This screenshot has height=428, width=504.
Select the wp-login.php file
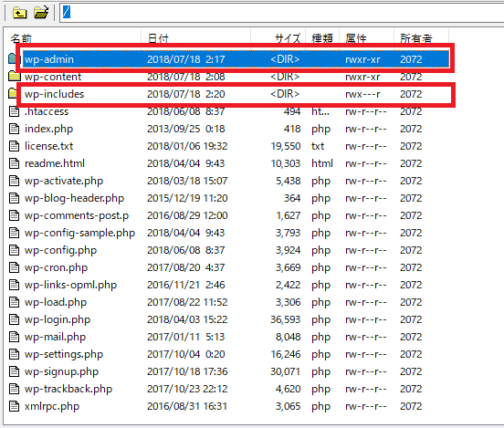click(58, 319)
